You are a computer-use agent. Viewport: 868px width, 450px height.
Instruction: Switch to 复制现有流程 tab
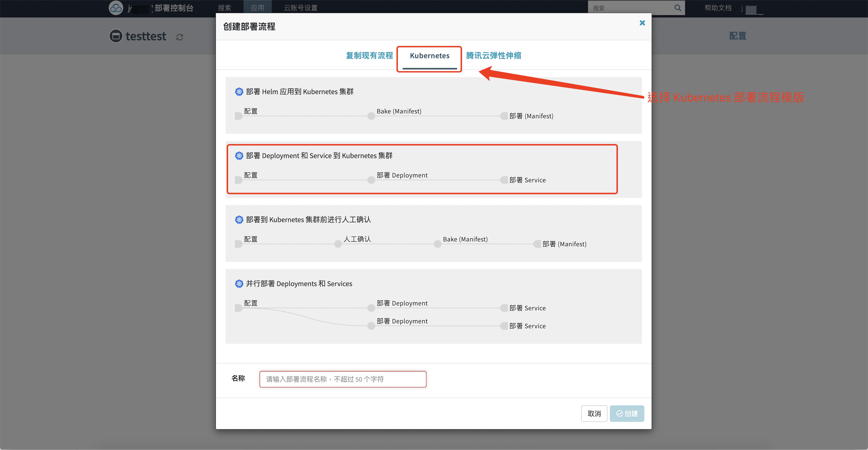pos(369,56)
